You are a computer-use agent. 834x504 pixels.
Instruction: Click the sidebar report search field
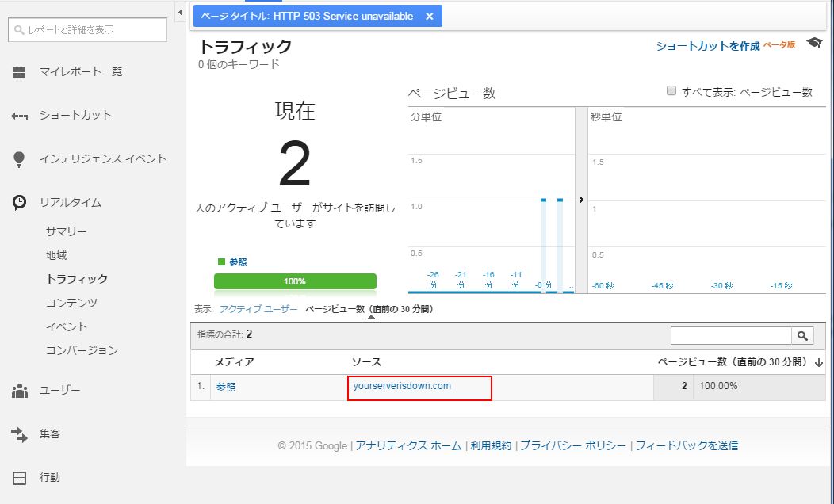88,30
